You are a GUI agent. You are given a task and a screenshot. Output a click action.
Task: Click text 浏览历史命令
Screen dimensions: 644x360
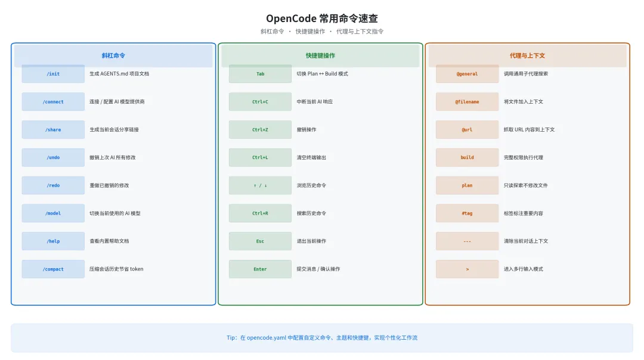coord(311,185)
